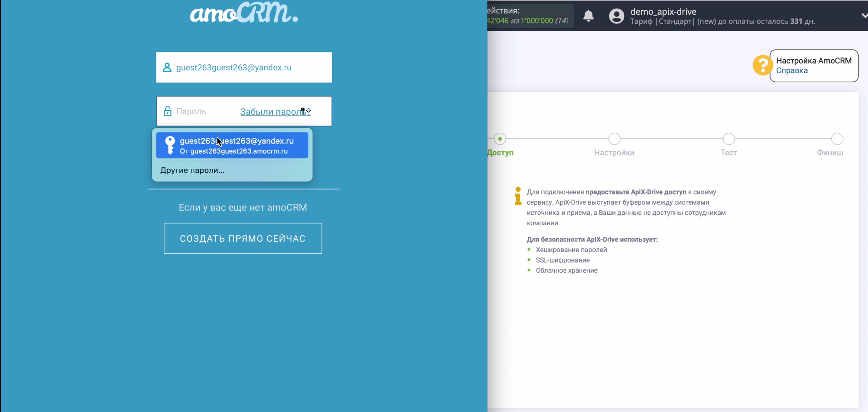This screenshot has width=868, height=412.
Task: Open the Справка link
Action: pos(792,71)
